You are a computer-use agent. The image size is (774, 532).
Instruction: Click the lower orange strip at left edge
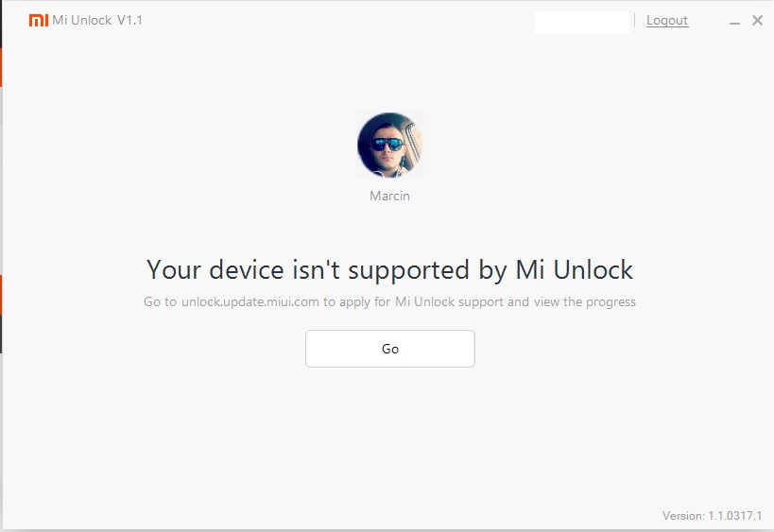click(1, 295)
